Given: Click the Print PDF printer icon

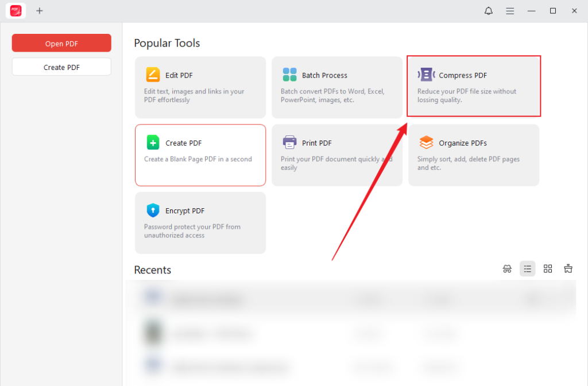Looking at the screenshot, I should point(288,142).
